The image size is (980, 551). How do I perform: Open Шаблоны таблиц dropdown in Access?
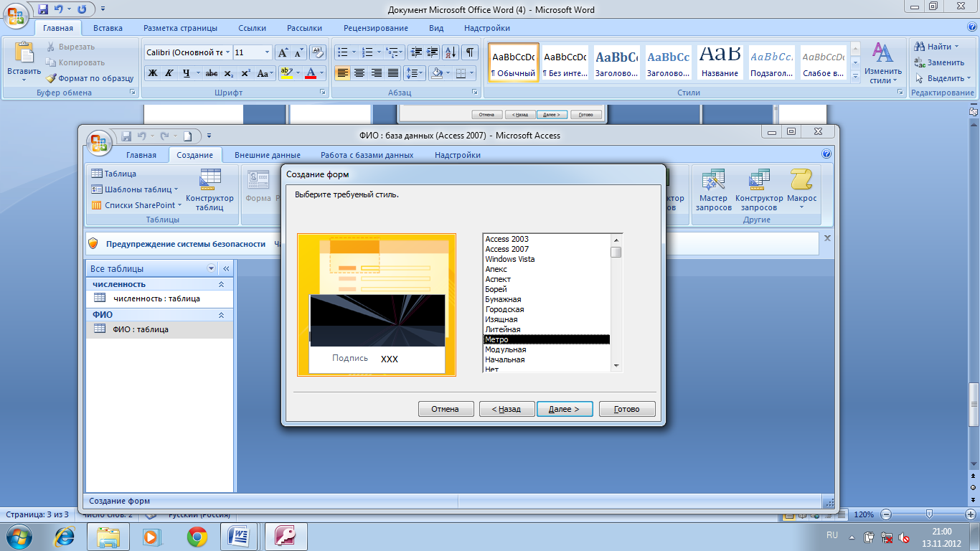[135, 189]
